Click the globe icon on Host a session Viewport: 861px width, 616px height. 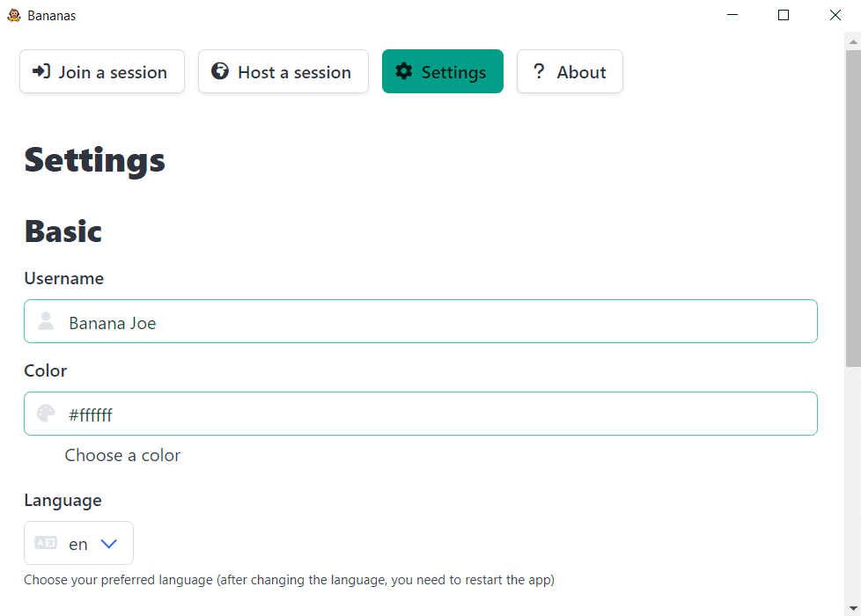pyautogui.click(x=220, y=71)
